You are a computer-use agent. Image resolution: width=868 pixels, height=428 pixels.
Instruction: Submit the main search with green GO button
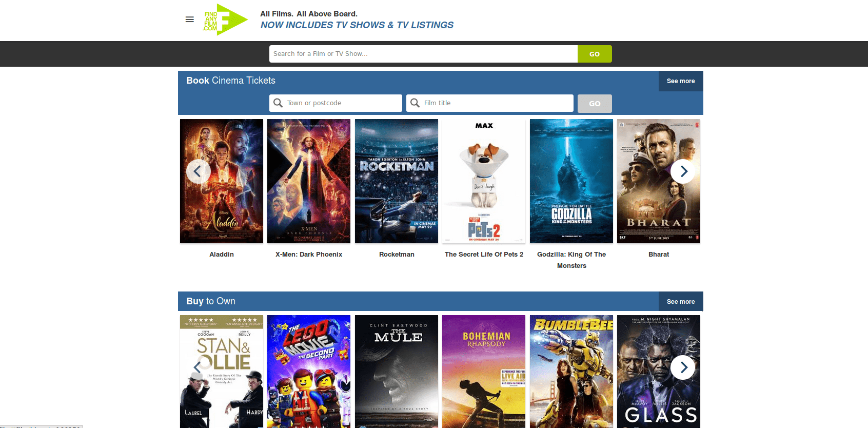click(595, 54)
